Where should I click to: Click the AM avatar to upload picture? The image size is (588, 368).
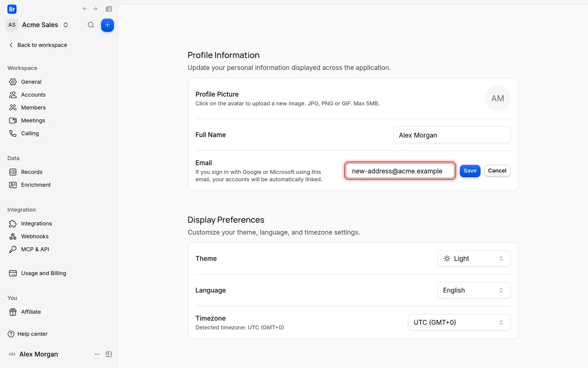click(x=498, y=98)
